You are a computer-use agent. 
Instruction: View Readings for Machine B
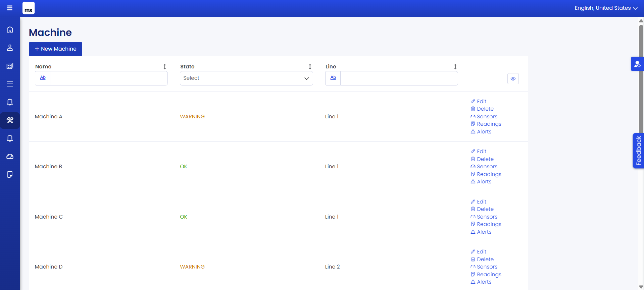pos(486,174)
